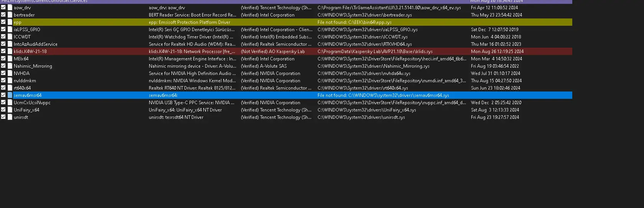Click the RTKVHD64.sys image path
This screenshot has width=644, height=208.
(x=365, y=44)
